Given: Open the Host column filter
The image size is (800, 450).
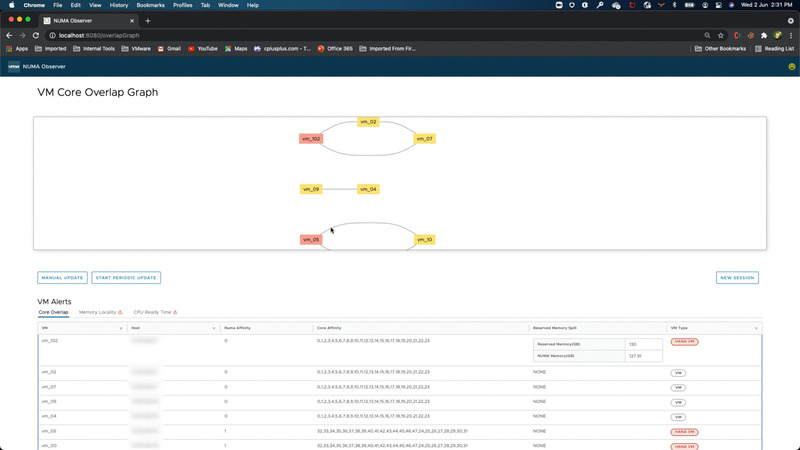Looking at the screenshot, I should pyautogui.click(x=214, y=328).
